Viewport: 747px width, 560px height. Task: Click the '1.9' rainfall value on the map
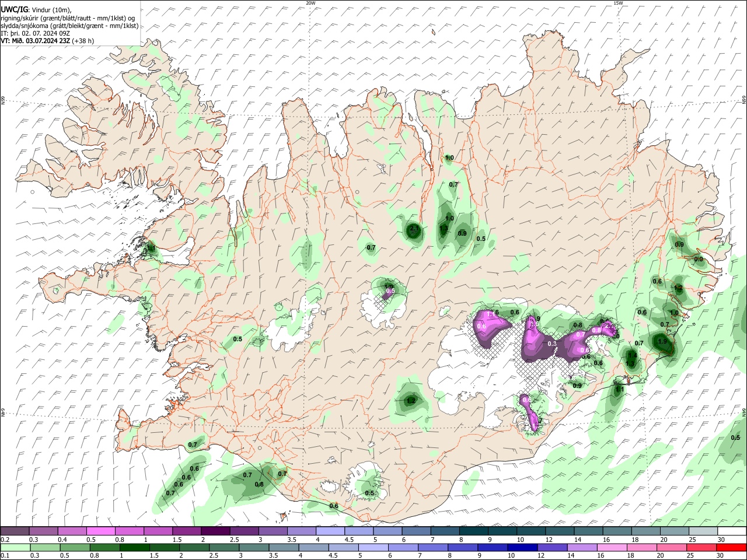pos(662,342)
